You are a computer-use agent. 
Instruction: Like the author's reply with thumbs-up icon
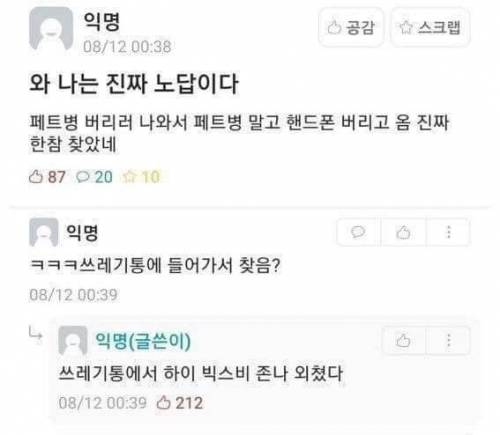coord(403,341)
